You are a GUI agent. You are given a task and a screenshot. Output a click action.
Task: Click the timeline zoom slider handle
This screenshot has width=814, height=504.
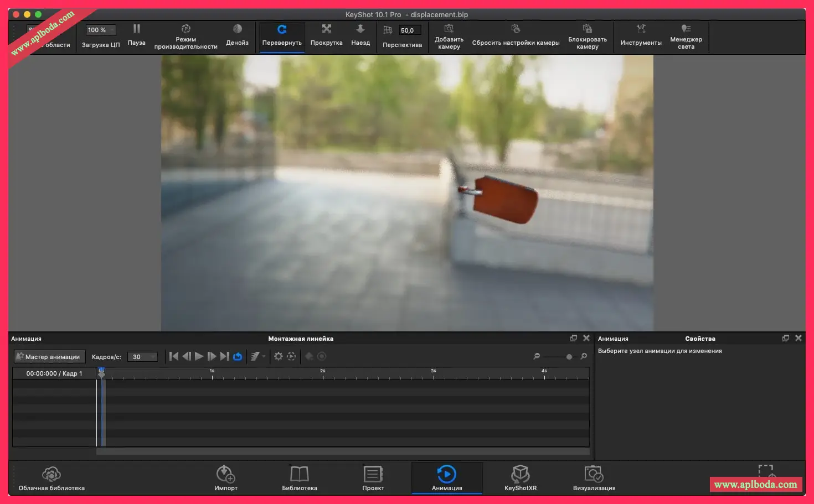coord(569,357)
